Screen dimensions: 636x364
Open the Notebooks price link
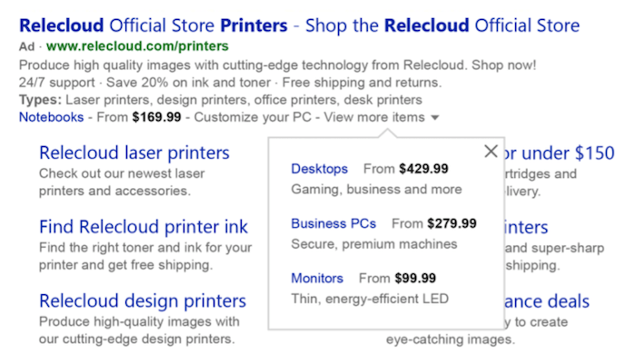[51, 117]
